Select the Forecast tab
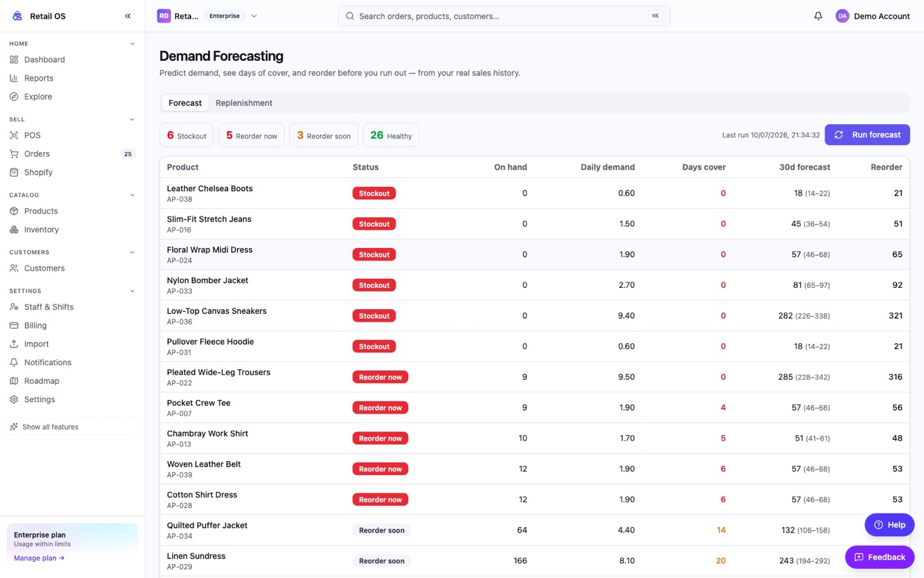The image size is (924, 578). (185, 103)
